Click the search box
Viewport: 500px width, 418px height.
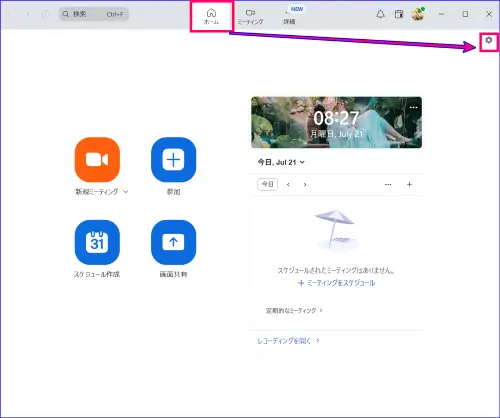94,14
